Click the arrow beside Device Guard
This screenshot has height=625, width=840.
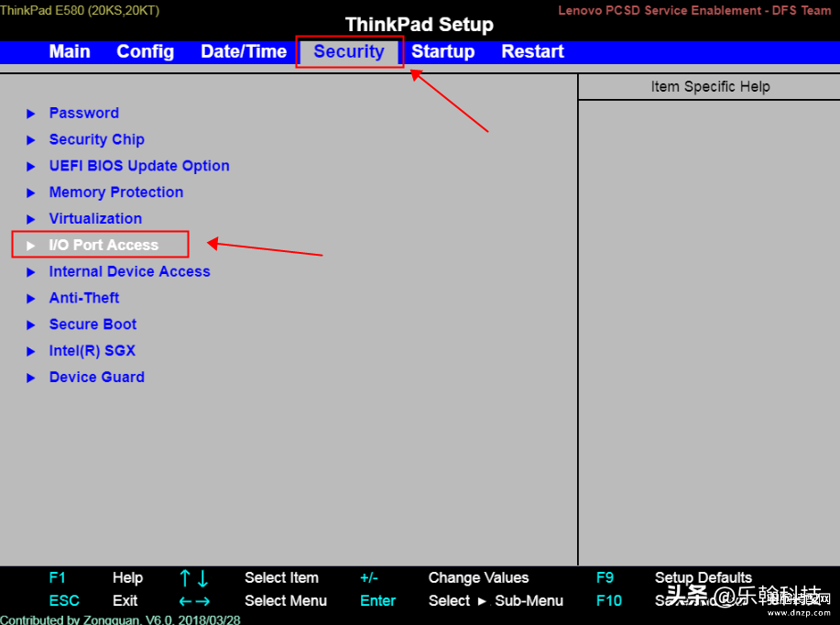coord(31,378)
